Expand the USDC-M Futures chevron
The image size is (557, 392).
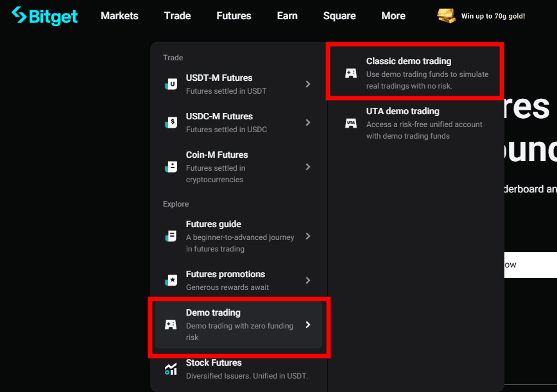click(308, 123)
